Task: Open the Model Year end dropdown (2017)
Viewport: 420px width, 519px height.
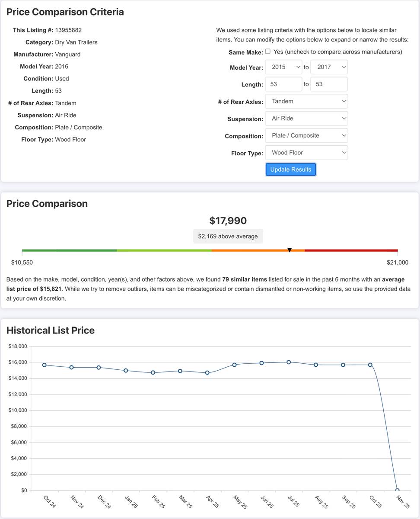Action: [x=329, y=67]
